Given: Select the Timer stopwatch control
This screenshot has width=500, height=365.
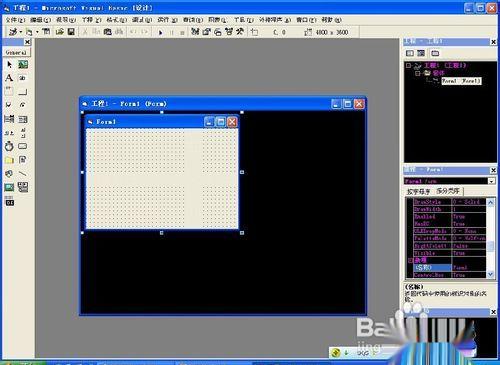Looking at the screenshot, I should (9, 146).
